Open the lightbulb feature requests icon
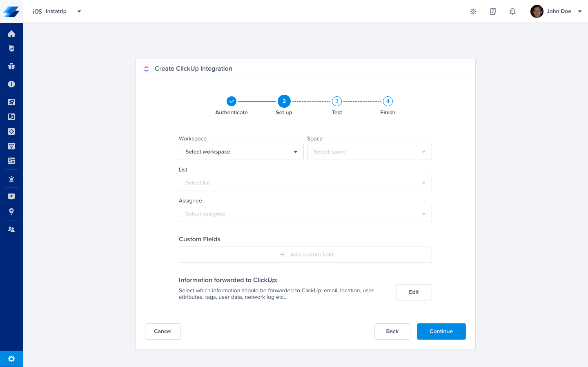 tap(11, 211)
